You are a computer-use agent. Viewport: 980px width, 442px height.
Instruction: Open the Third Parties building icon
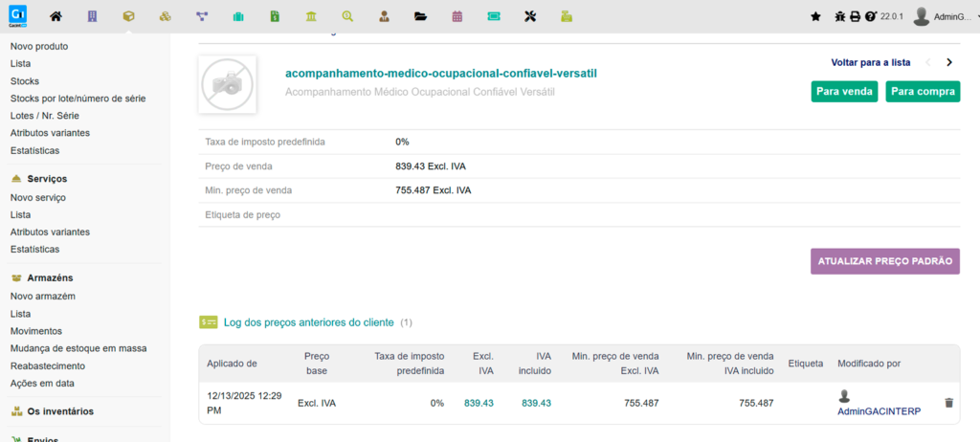pyautogui.click(x=92, y=16)
